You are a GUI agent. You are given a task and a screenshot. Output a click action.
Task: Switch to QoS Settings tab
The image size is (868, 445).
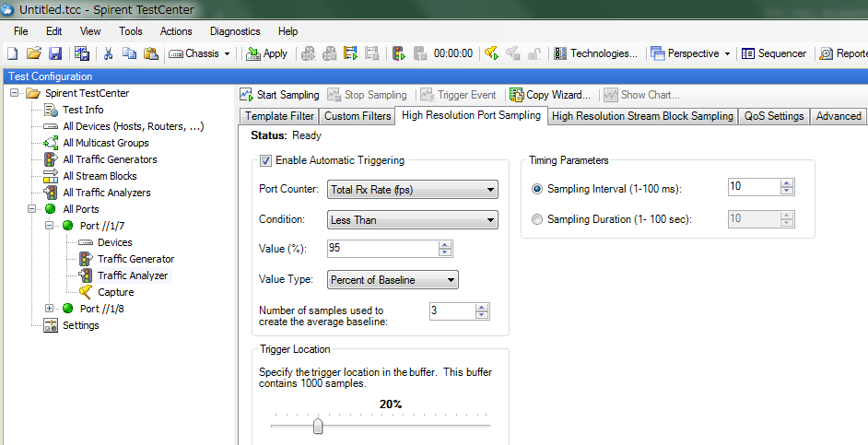click(x=773, y=116)
